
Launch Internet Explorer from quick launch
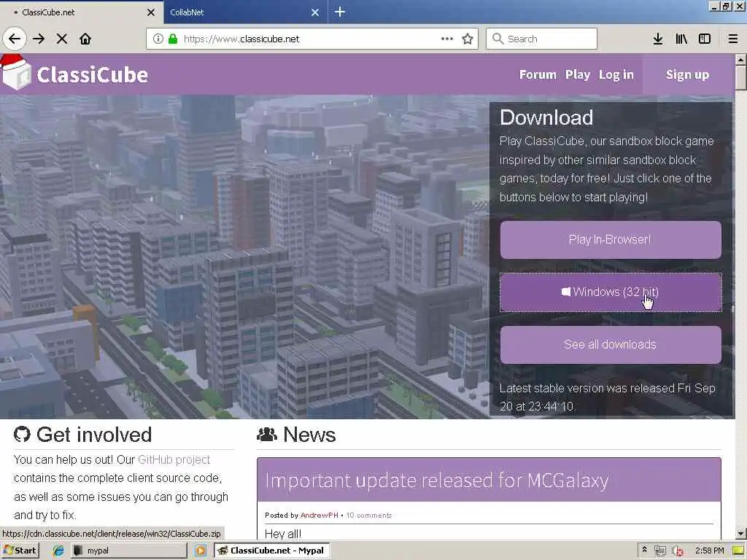click(58, 551)
